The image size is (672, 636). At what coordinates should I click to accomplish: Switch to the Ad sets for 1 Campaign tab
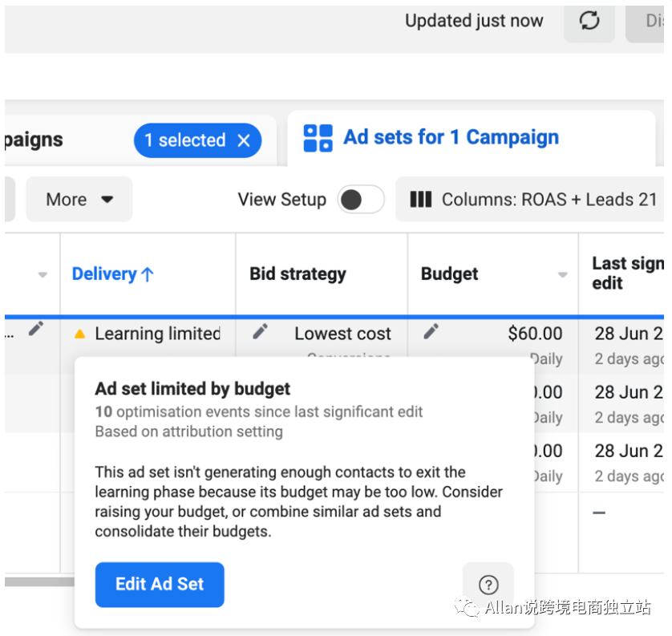(x=451, y=138)
